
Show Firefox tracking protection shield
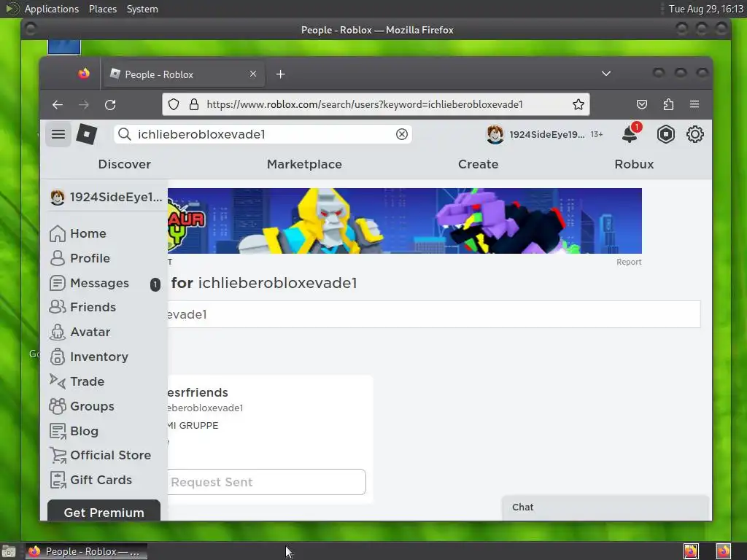174,104
